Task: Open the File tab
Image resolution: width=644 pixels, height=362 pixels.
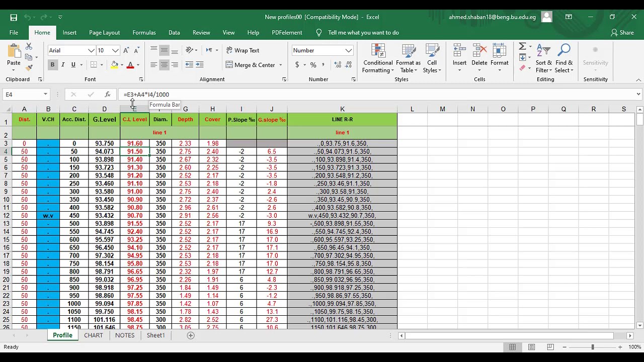Action: 14,33
